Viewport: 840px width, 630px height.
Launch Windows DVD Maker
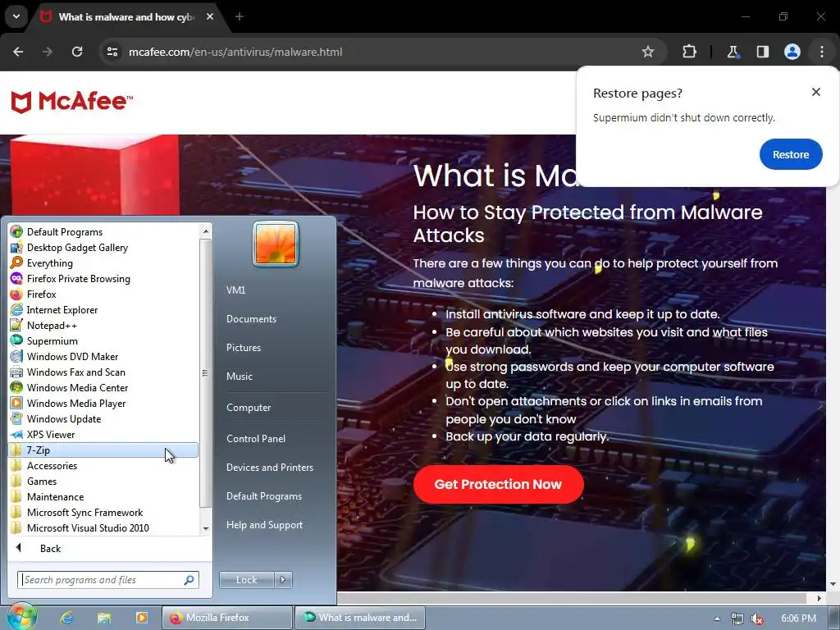(103, 356)
